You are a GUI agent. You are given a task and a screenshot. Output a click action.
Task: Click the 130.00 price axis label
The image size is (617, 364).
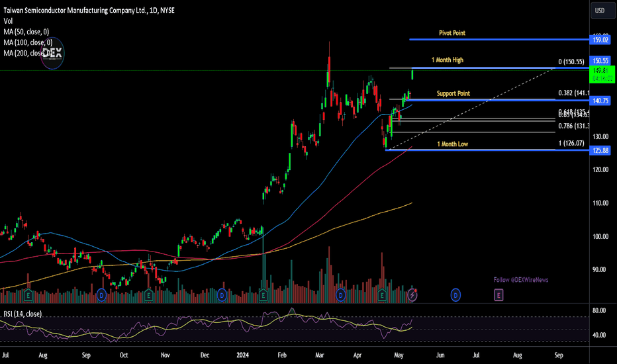pyautogui.click(x=600, y=136)
